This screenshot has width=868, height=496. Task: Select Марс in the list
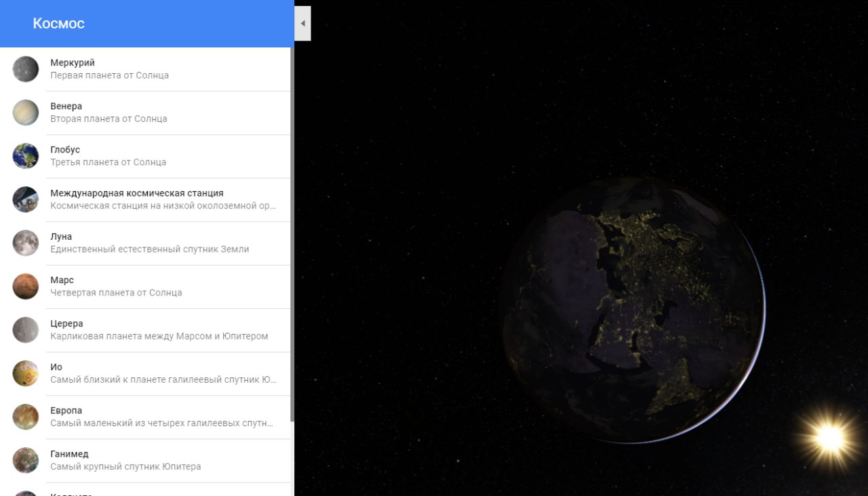click(x=145, y=286)
